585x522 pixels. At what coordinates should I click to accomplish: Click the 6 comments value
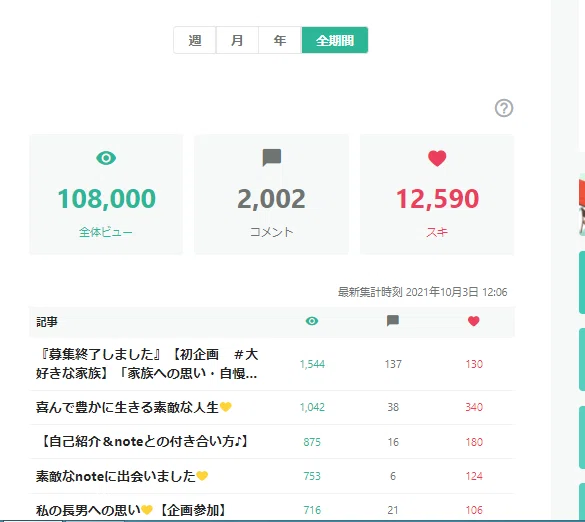point(393,476)
